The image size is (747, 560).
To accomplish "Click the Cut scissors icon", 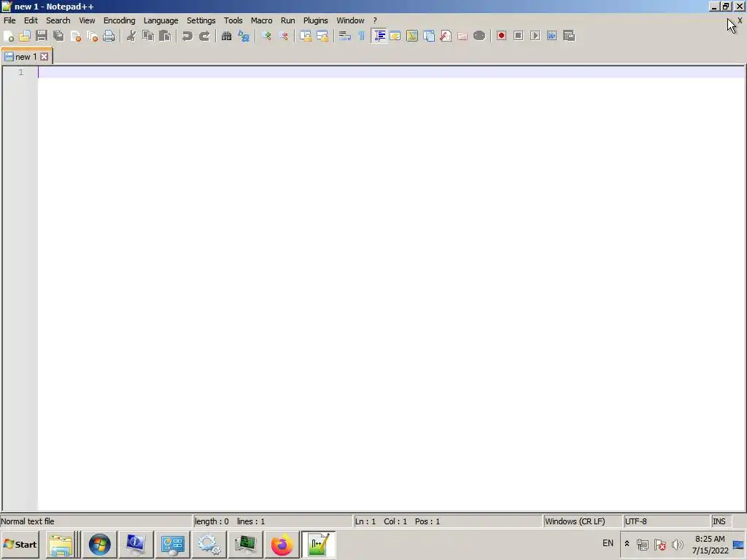I will [131, 36].
